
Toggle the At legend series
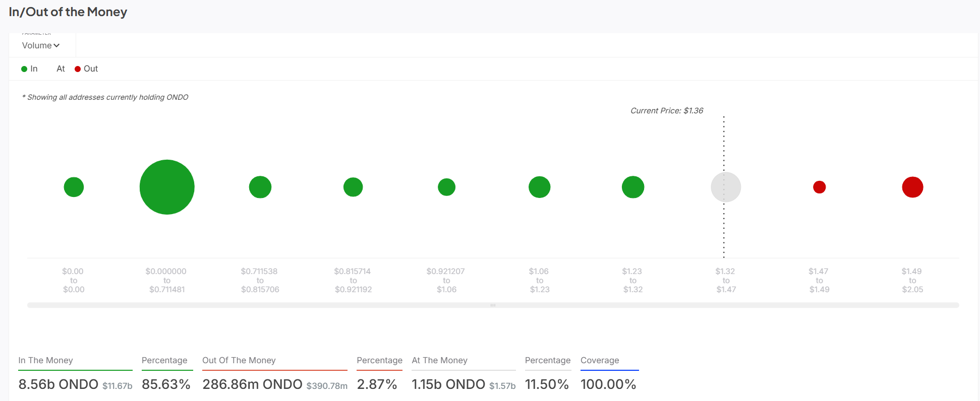(x=60, y=69)
